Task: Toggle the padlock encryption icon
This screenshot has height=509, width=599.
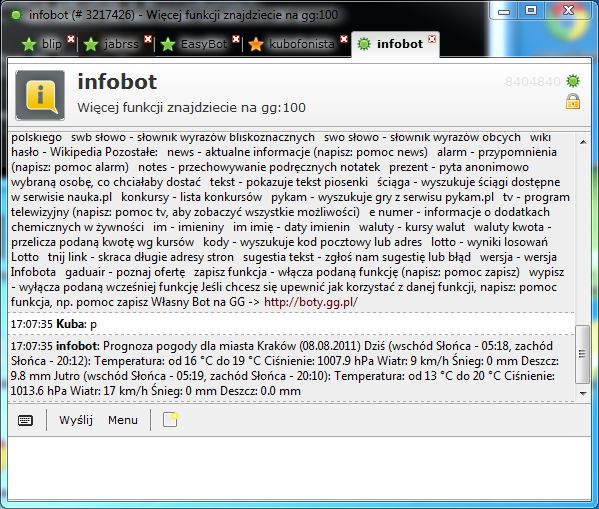Action: point(573,102)
